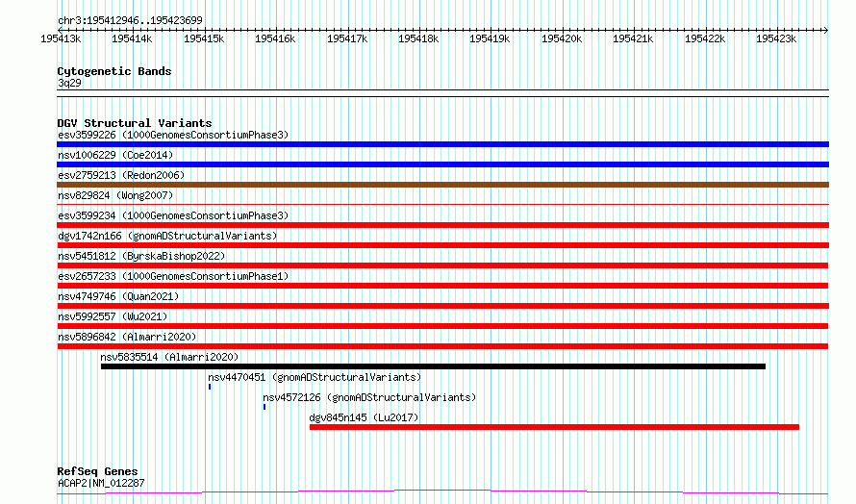Click the 195421k ruler position
This screenshot has width=856, height=504.
[633, 38]
